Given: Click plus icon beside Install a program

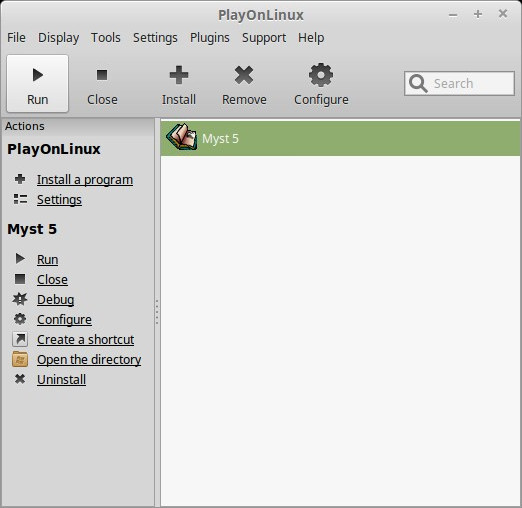Looking at the screenshot, I should coord(20,179).
